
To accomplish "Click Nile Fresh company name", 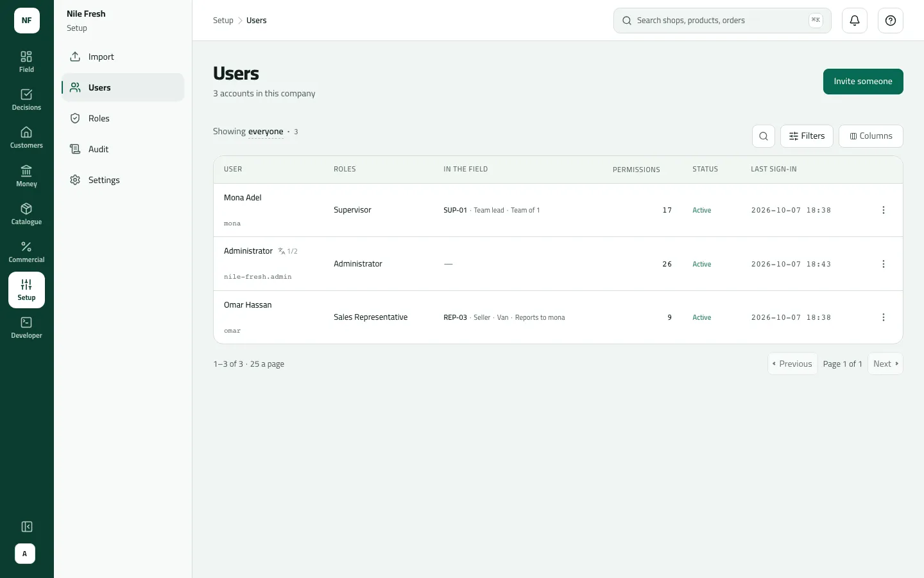I will (x=86, y=13).
